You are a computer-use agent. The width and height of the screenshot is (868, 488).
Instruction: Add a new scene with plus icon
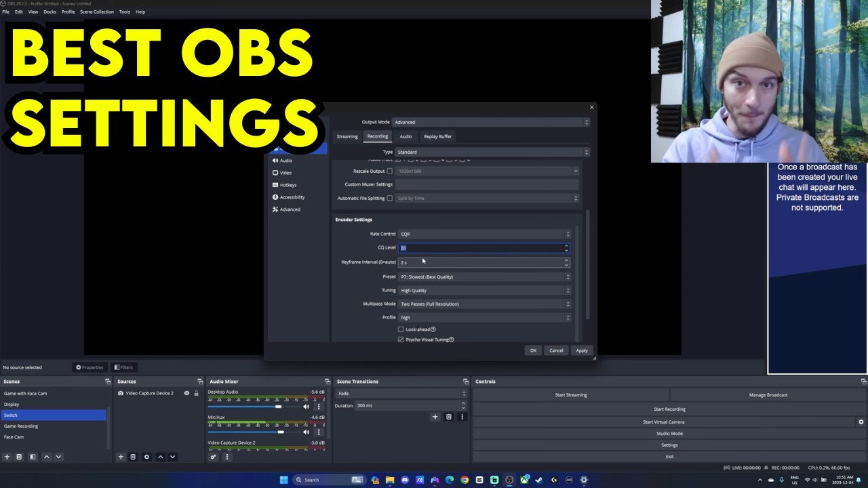click(x=7, y=457)
